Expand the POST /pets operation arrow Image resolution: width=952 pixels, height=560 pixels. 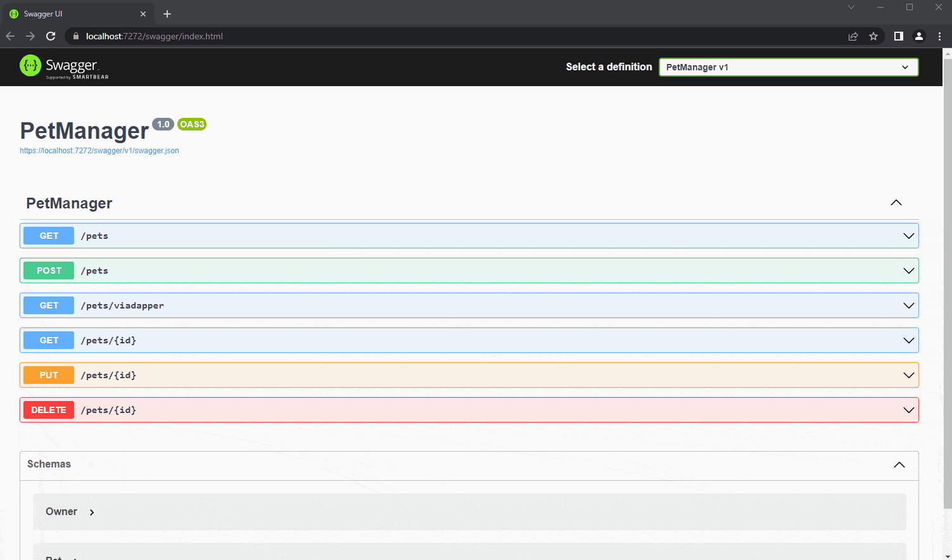[x=909, y=270]
